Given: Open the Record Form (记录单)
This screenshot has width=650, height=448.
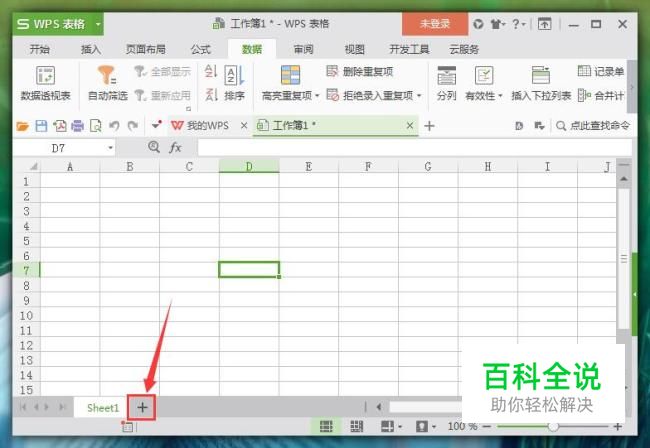Looking at the screenshot, I should (x=601, y=71).
